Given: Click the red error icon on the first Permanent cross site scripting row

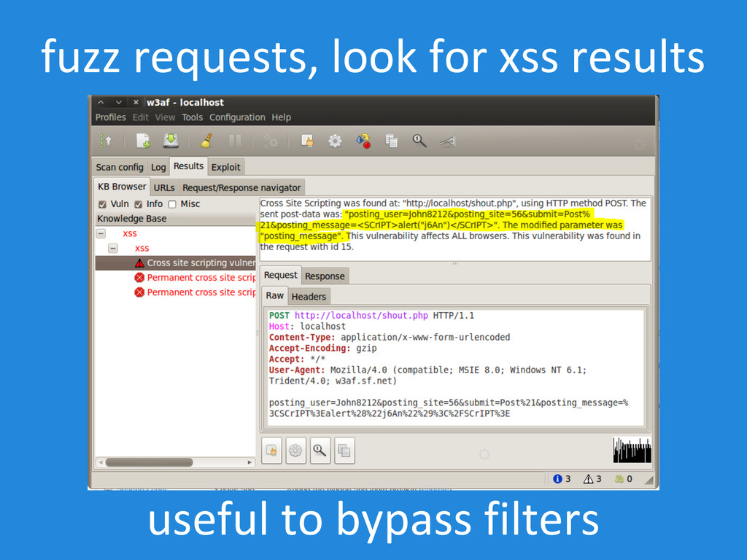Looking at the screenshot, I should tap(139, 278).
